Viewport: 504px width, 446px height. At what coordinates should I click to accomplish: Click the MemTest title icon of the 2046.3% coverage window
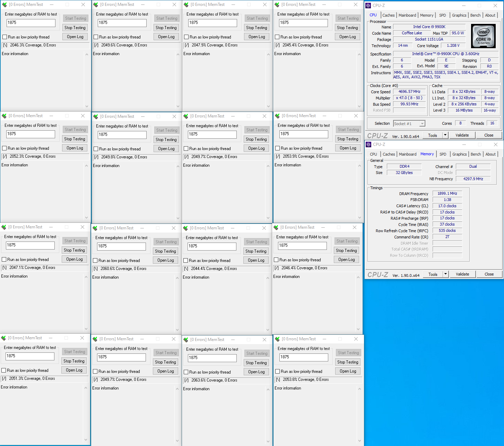[x=5, y=5]
